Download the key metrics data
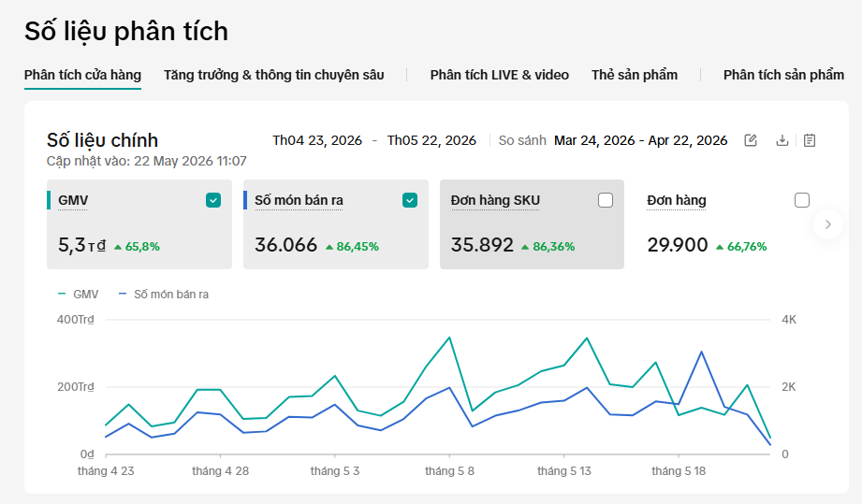This screenshot has width=862, height=504. pos(782,140)
